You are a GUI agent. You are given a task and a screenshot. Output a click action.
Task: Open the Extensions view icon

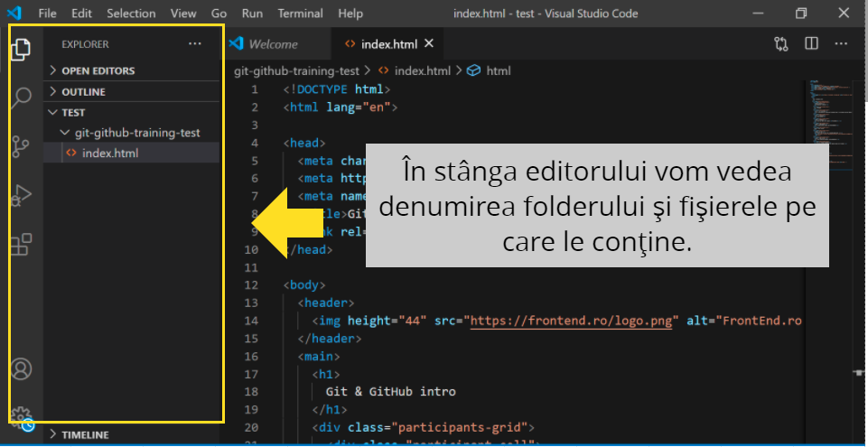coord(21,245)
